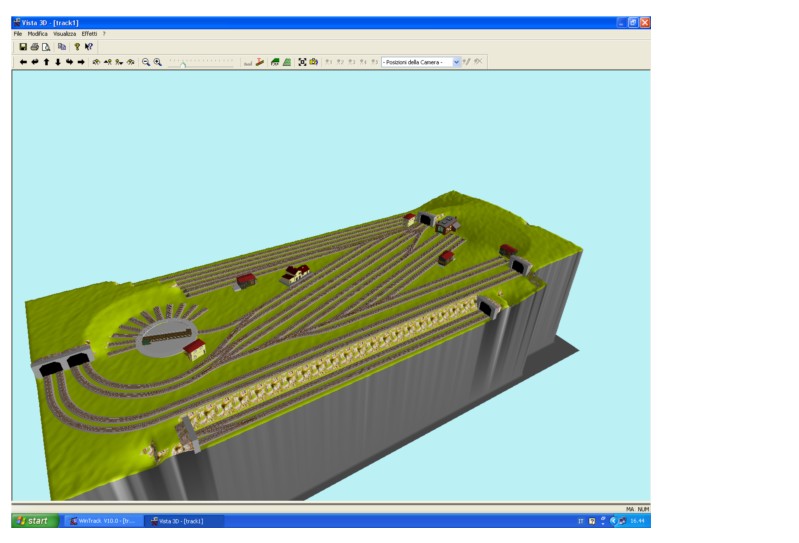Click the move-up arrow icon
Viewport: 799px width, 543px height.
point(46,62)
